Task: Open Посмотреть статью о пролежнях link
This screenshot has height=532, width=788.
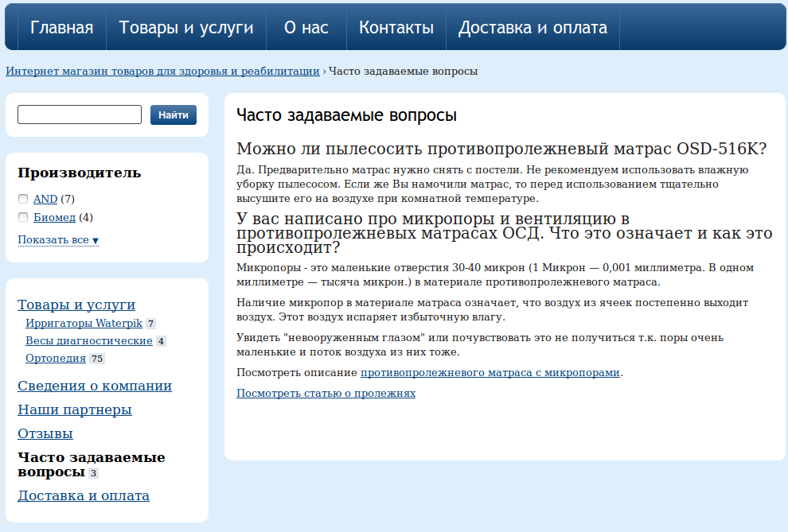Action: pyautogui.click(x=326, y=394)
